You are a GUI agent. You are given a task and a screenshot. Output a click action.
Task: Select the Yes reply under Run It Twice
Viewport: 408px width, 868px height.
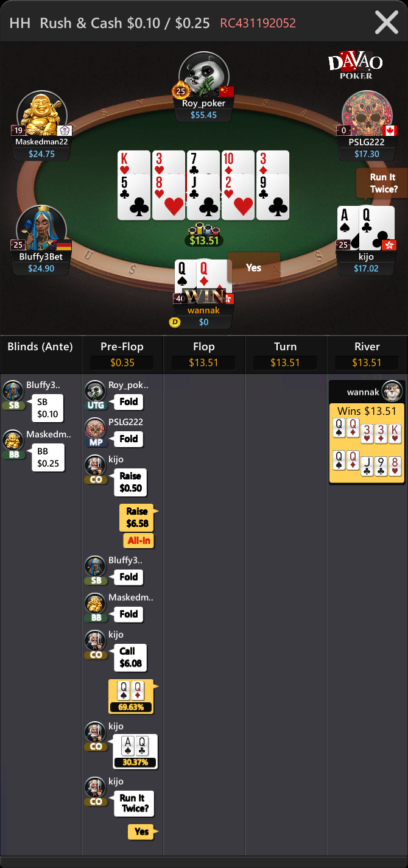(x=142, y=831)
